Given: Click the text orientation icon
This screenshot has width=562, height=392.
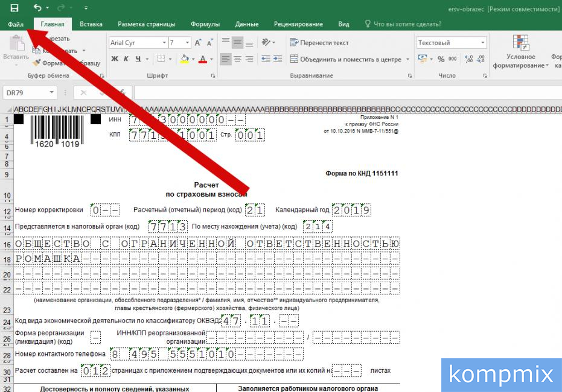Looking at the screenshot, I should [266, 42].
